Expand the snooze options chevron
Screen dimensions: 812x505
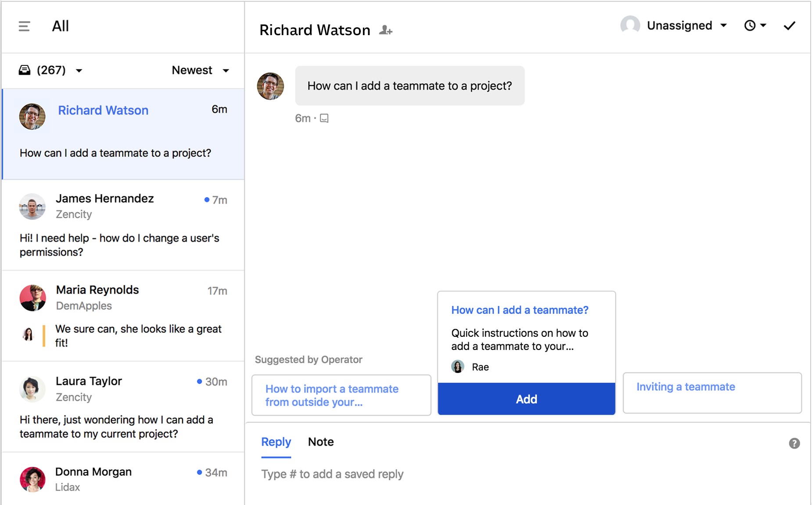click(x=763, y=25)
